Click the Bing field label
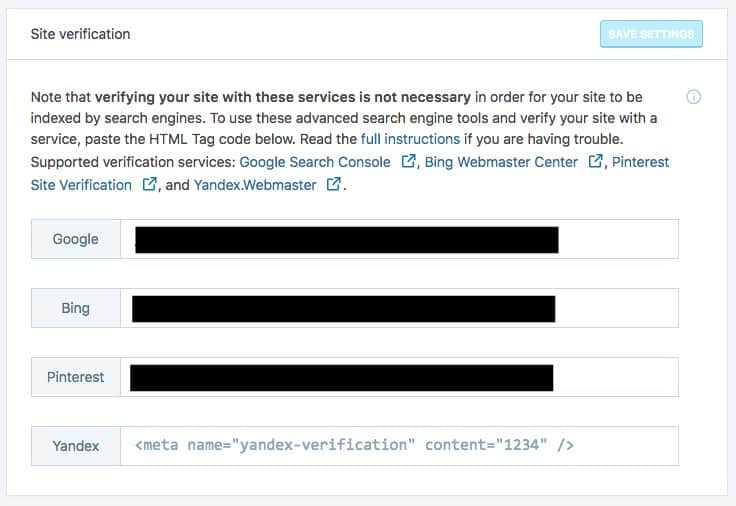The width and height of the screenshot is (736, 506). tap(76, 308)
